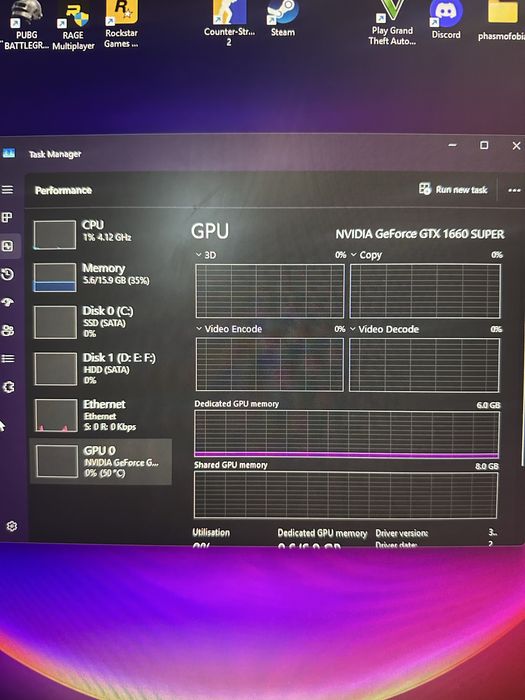Click the Driver version label
Screen dimensions: 525x700
coord(401,533)
